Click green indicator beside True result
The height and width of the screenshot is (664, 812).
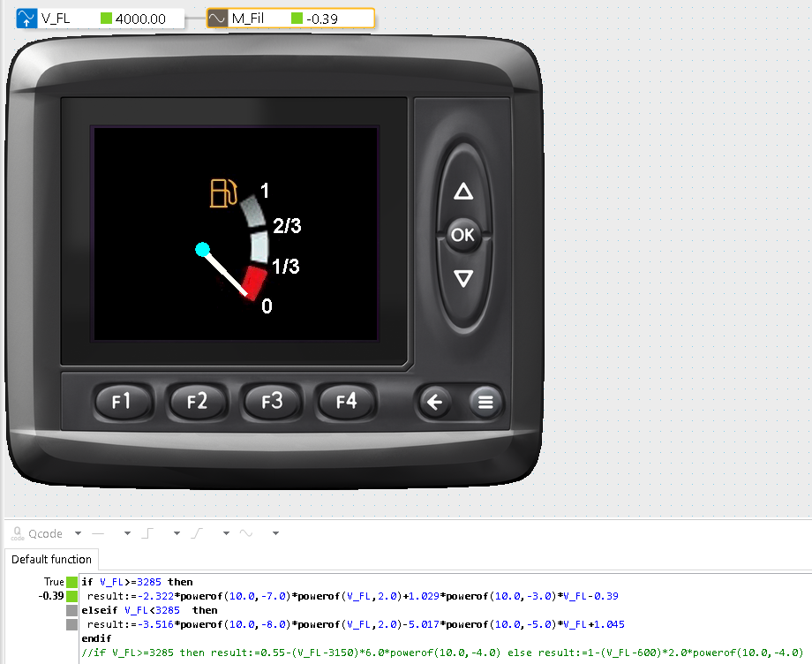click(x=72, y=582)
